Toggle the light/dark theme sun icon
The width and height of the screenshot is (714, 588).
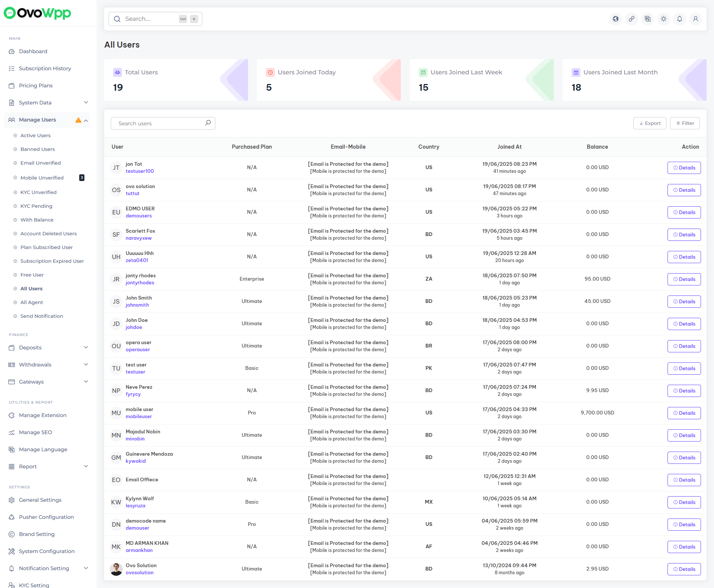[664, 19]
